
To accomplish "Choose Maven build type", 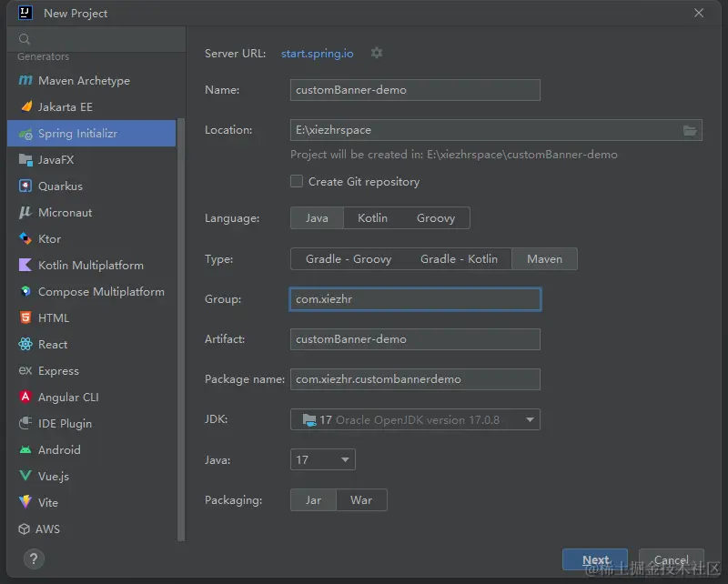I will coord(544,259).
